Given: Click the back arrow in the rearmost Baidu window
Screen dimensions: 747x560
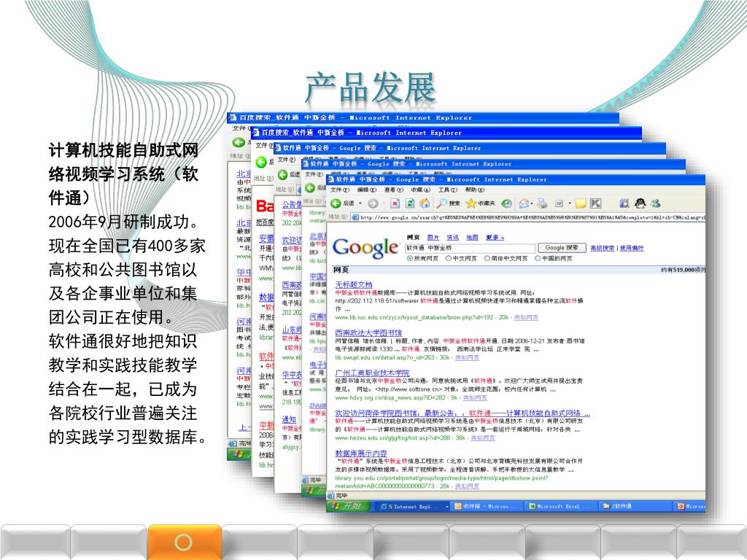Looking at the screenshot, I should [x=239, y=142].
